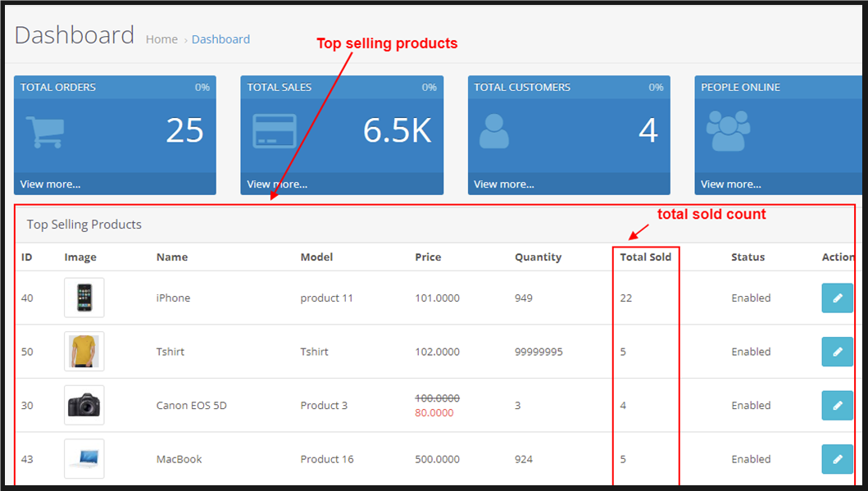This screenshot has height=491, width=868.
Task: Select the yellow Tshirt product image
Action: (x=84, y=352)
